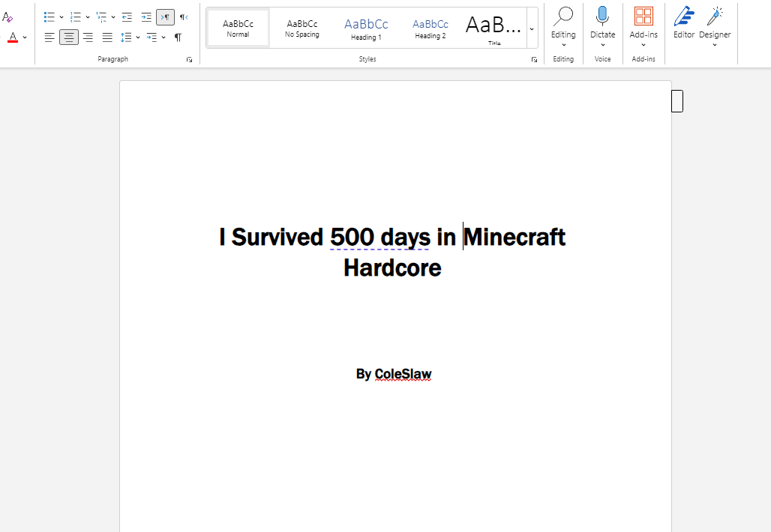Viewport: 771px width, 532px height.
Task: Clear all formatting with the eraser icon
Action: pyautogui.click(x=7, y=17)
